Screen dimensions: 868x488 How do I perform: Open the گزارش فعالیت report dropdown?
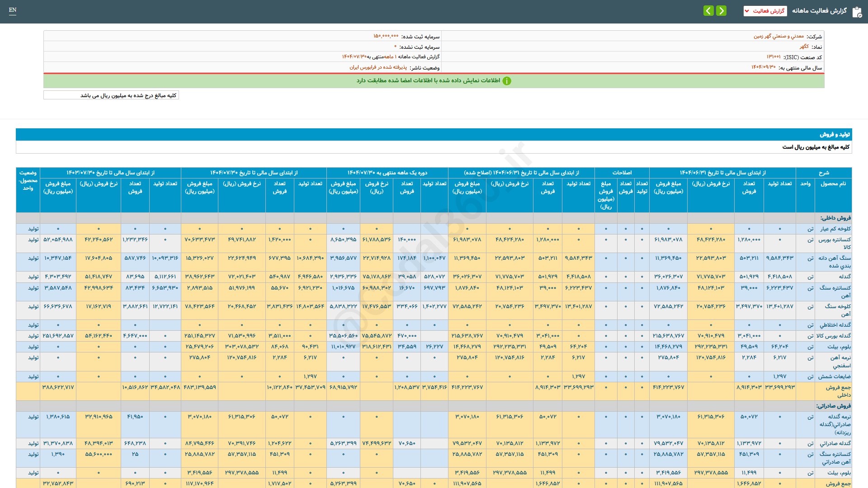point(765,11)
